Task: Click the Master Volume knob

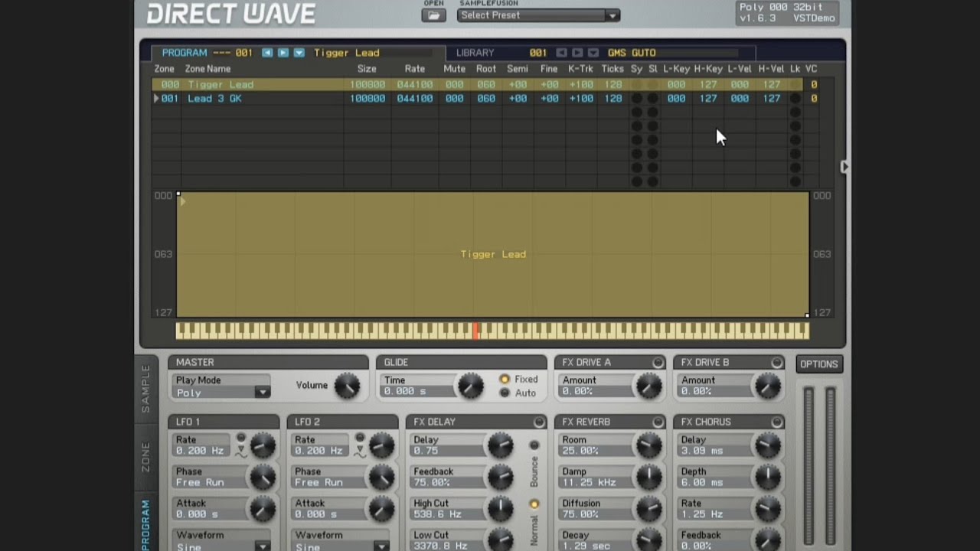Action: point(347,386)
